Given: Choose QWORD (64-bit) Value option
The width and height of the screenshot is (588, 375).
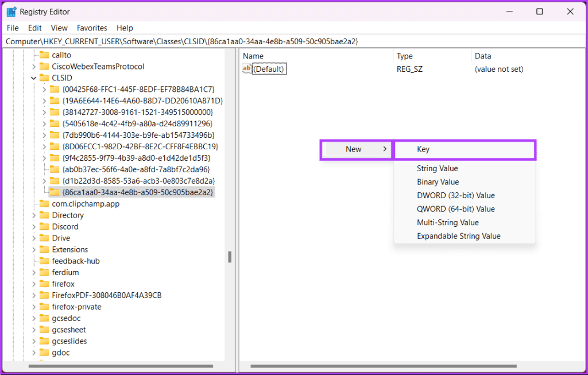Looking at the screenshot, I should [x=465, y=209].
